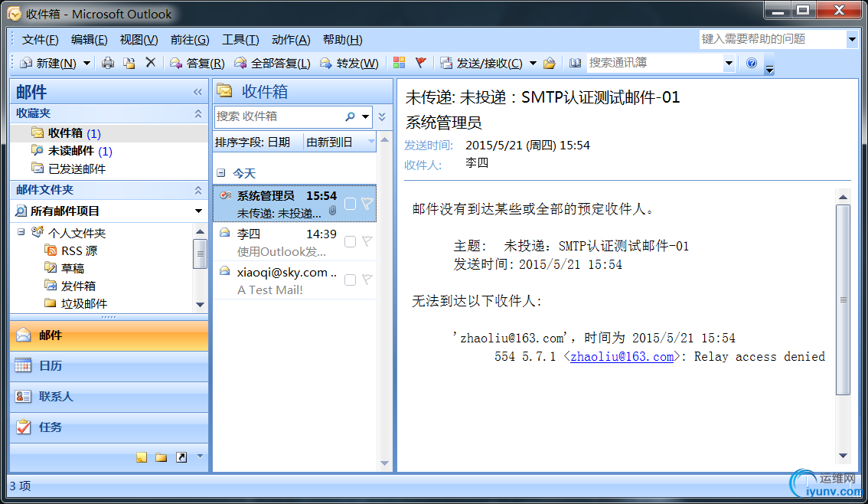Click the Outlook logo in the title bar
This screenshot has width=868, height=504.
click(14, 13)
